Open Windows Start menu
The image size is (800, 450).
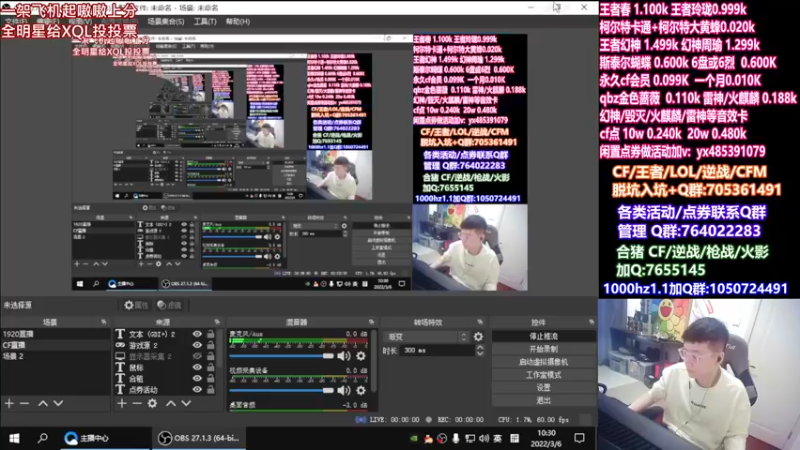click(x=14, y=438)
